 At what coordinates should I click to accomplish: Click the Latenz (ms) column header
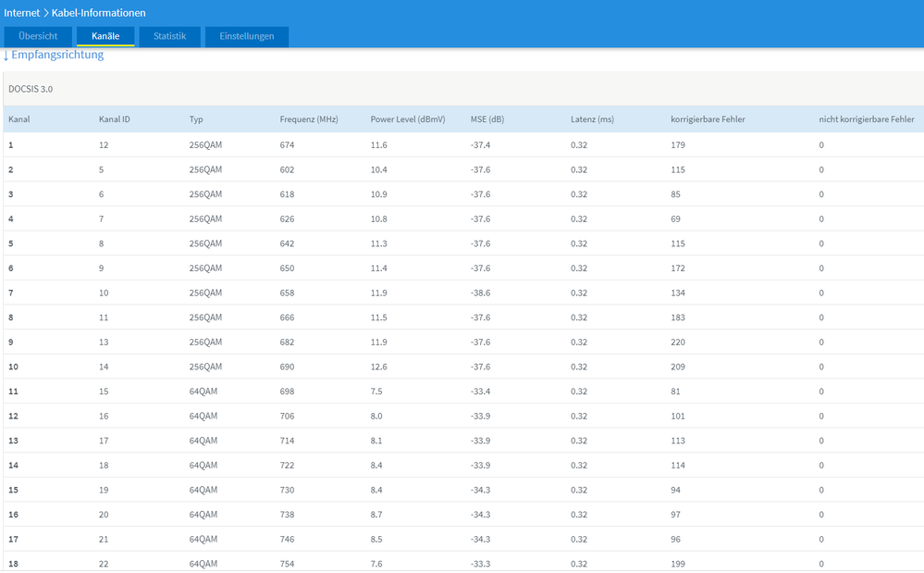[x=592, y=119]
